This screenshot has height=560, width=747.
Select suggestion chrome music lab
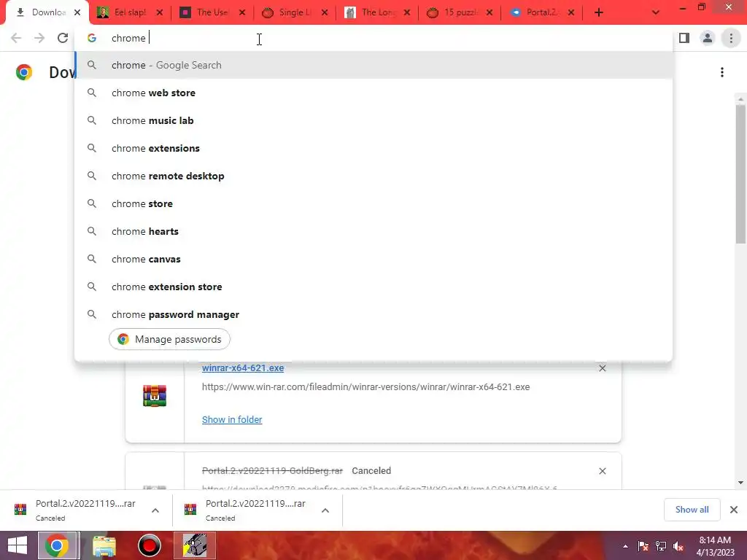click(x=373, y=120)
